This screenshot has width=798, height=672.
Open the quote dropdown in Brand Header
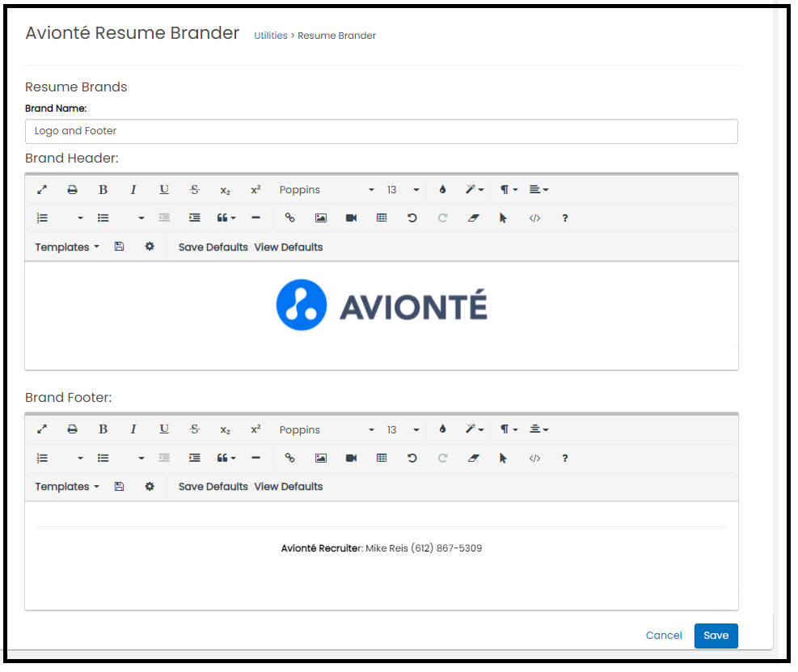pyautogui.click(x=226, y=218)
